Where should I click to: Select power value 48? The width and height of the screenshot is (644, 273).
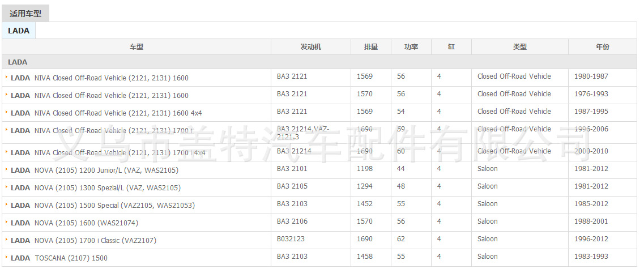[x=401, y=186]
